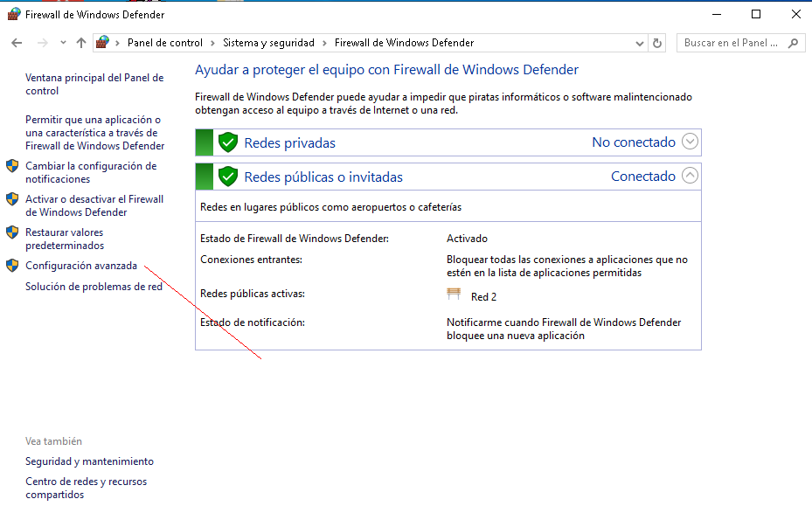Open Restaurar valores predeterminados link
Viewport: 812px width, 513px height.
[64, 239]
